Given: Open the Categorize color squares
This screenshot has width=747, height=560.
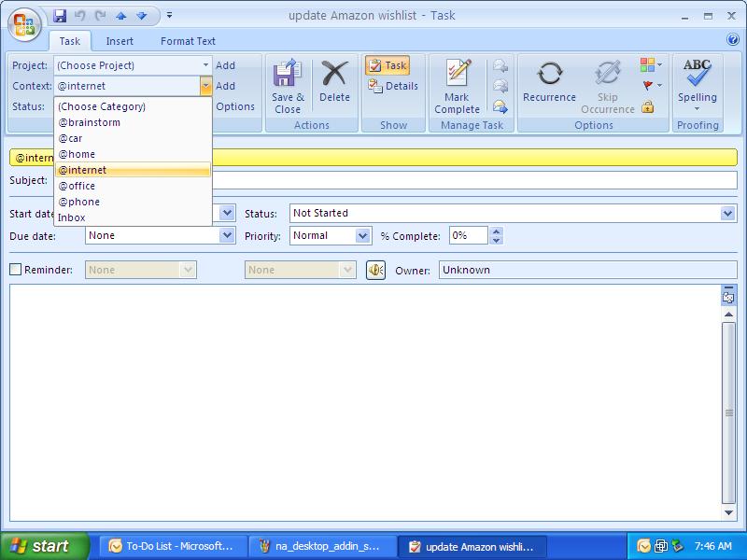Looking at the screenshot, I should pyautogui.click(x=651, y=64).
